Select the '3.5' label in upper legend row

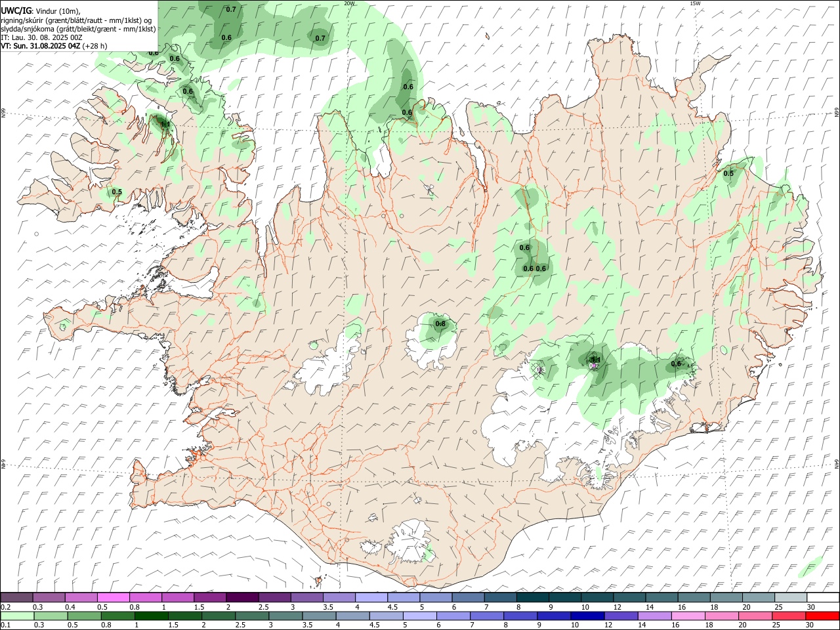point(328,607)
